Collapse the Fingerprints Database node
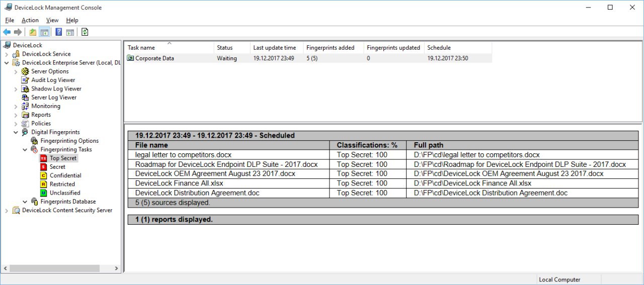This screenshot has width=644, height=285. [25, 202]
